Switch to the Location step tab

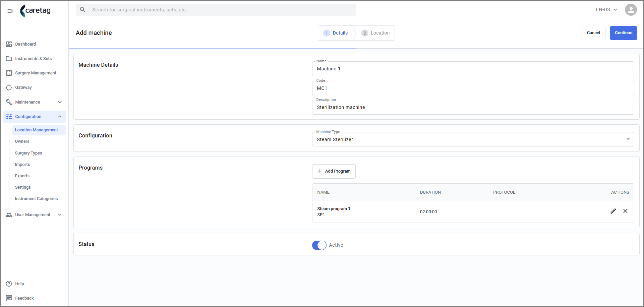click(375, 33)
